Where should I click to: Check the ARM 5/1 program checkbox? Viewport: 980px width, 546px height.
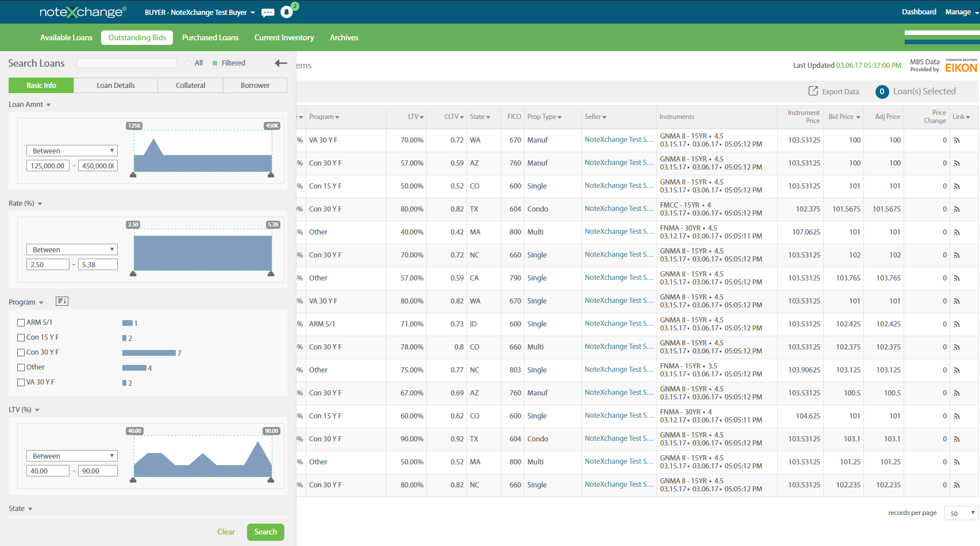pos(21,322)
